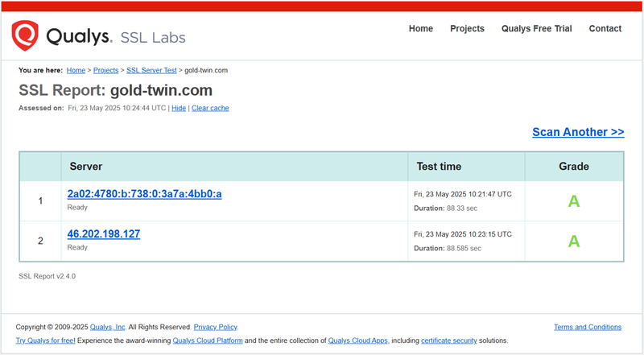This screenshot has height=355, width=644.
Task: Open certificate security link
Action: (449, 341)
